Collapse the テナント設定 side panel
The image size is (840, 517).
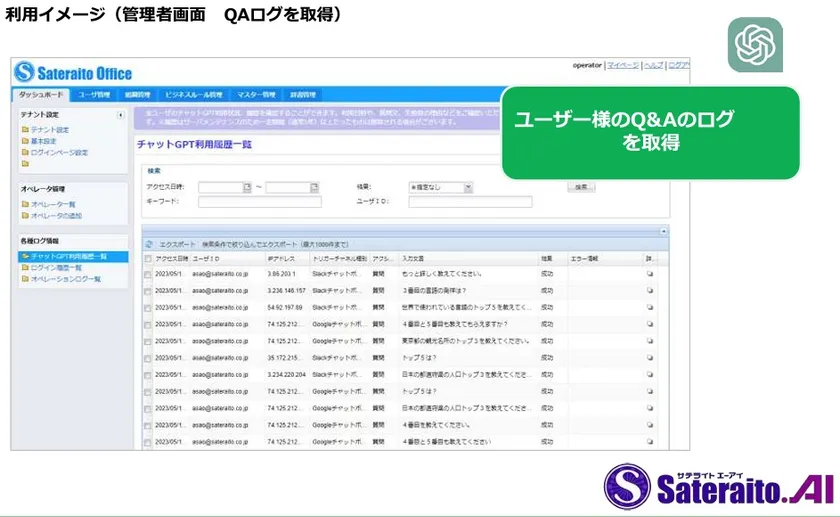(121, 115)
